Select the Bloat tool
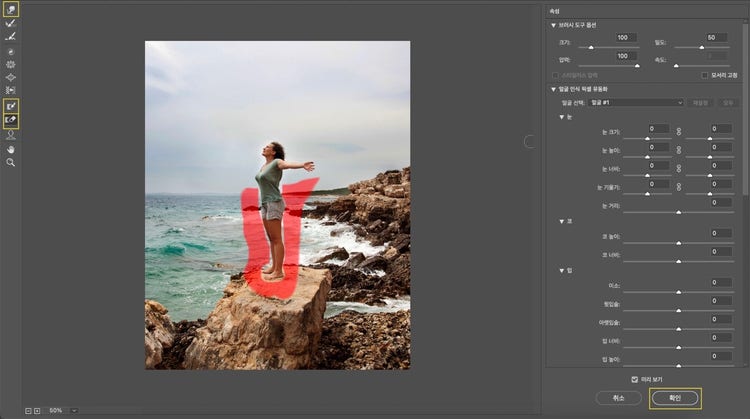The height and width of the screenshot is (419, 750). tap(11, 76)
